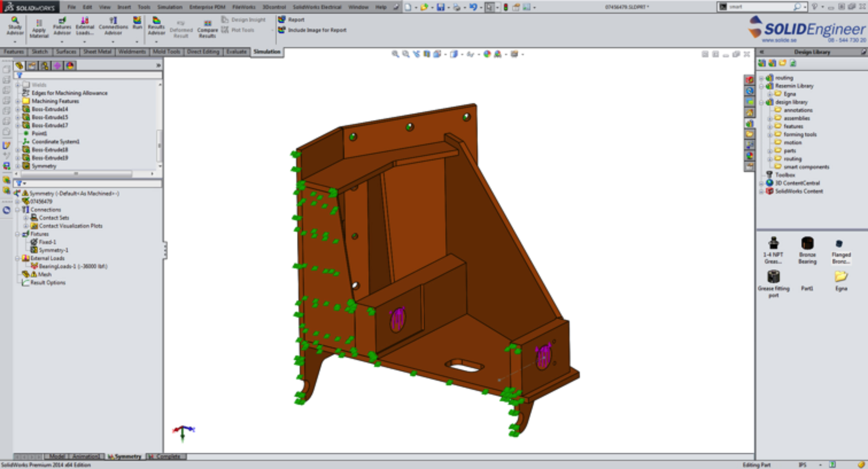The height and width of the screenshot is (469, 868).
Task: Expand the Machining Features folder
Action: tap(18, 101)
